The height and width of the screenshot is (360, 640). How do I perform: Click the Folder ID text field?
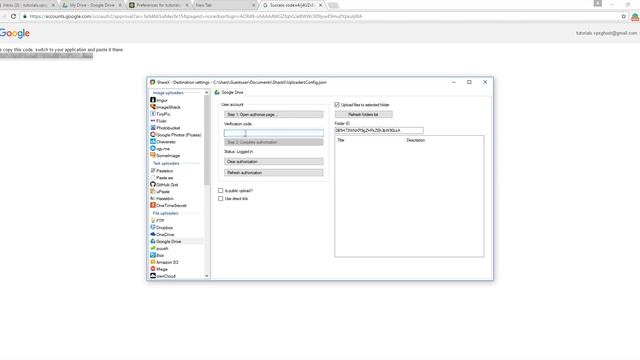(x=379, y=130)
